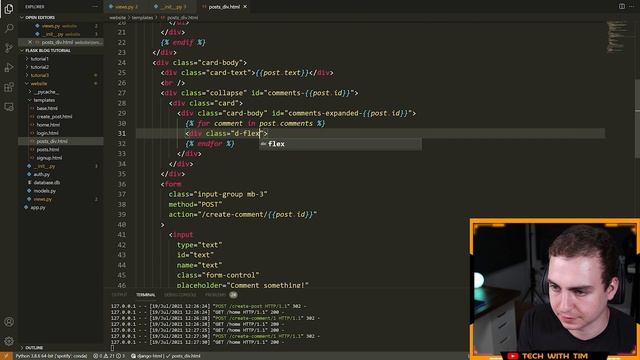This screenshot has width=640, height=360.
Task: Open the Extensions view icon
Action: click(9, 87)
